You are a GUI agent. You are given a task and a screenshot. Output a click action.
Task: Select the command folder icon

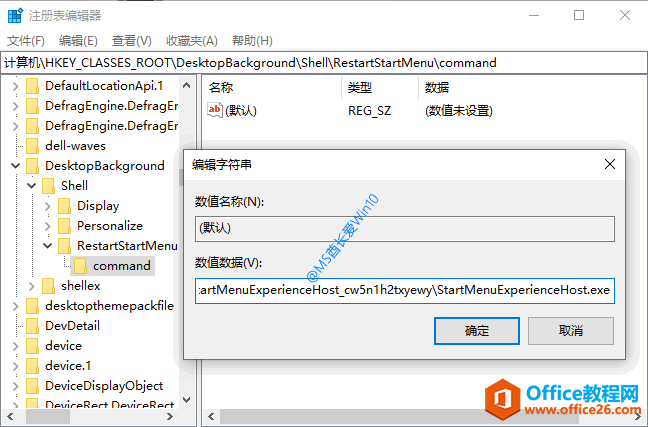pyautogui.click(x=80, y=266)
